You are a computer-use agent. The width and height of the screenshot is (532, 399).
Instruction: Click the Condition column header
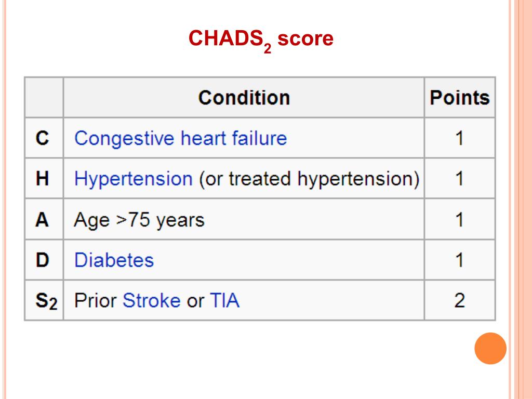click(244, 98)
